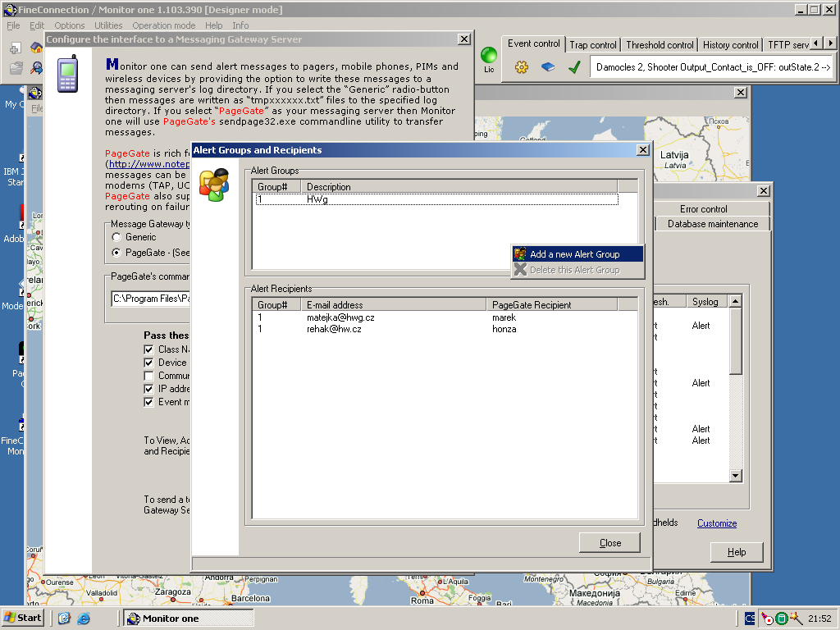840x630 pixels.
Task: Click the people icon in Alert Groups dialog
Action: 214,185
